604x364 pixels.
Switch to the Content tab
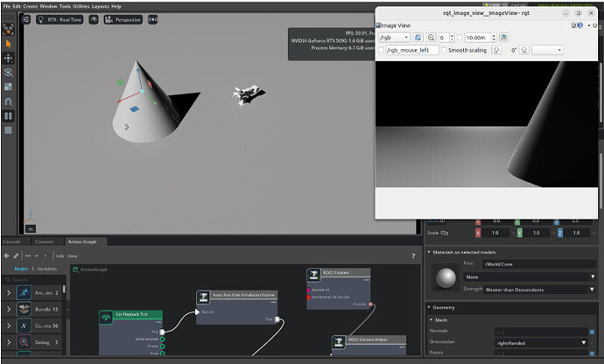click(x=44, y=241)
